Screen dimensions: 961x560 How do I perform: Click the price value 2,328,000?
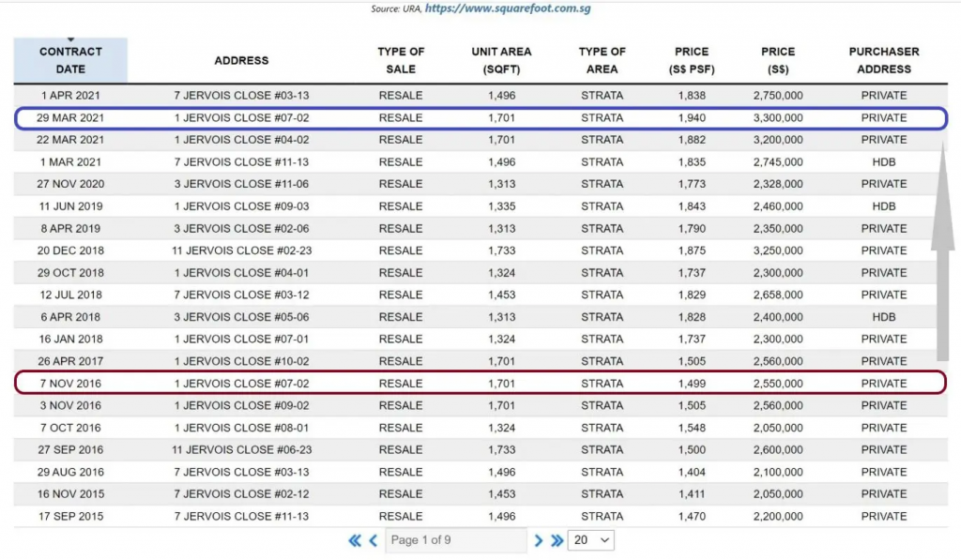pyautogui.click(x=778, y=184)
